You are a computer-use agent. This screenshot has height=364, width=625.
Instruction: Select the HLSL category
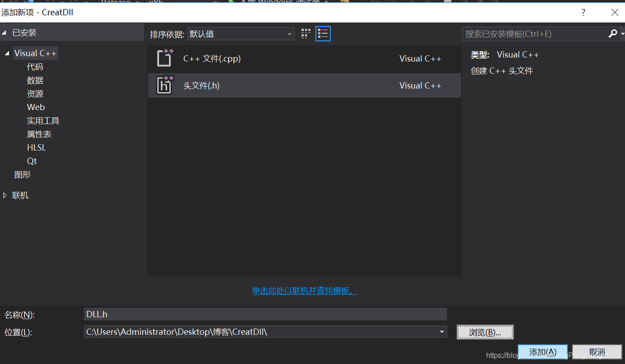(x=36, y=148)
